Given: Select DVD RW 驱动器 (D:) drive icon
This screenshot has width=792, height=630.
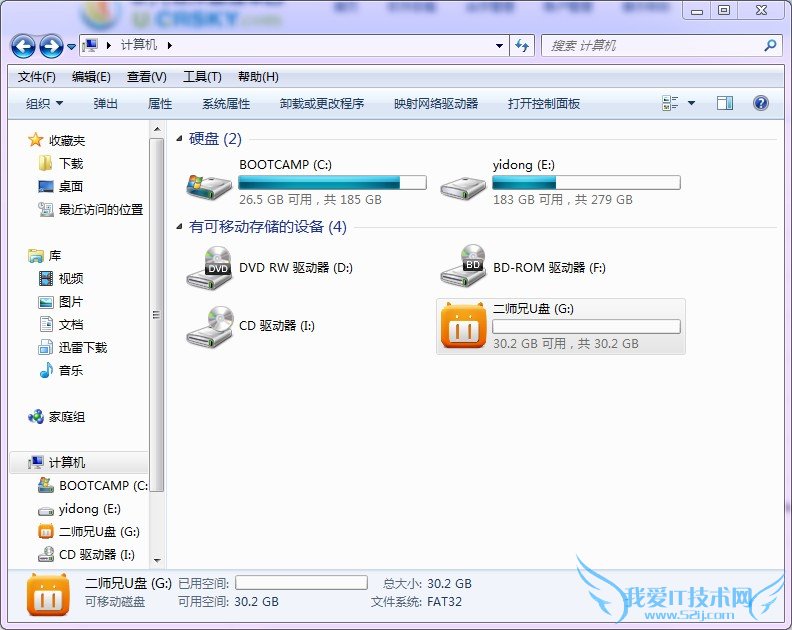Looking at the screenshot, I should click(x=209, y=268).
